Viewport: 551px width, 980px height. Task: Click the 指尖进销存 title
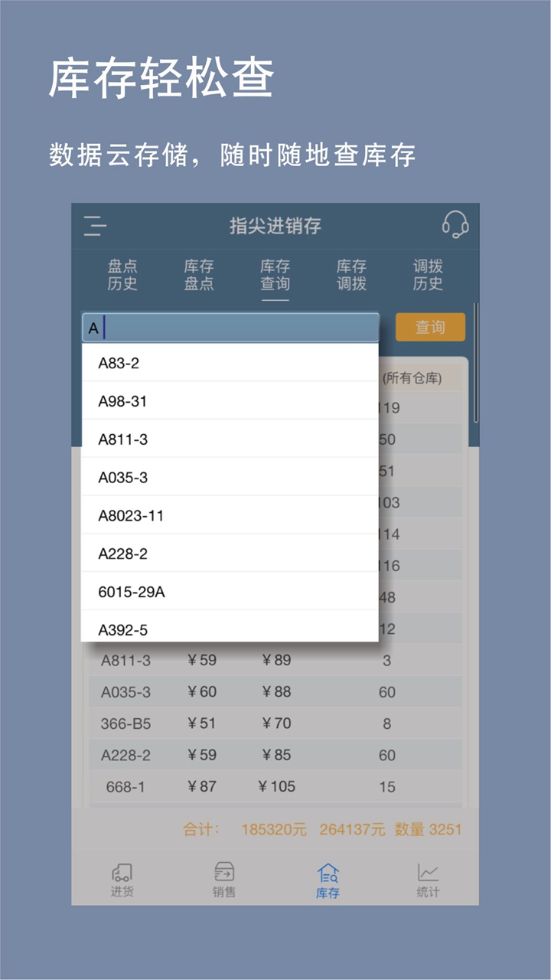[x=275, y=226]
